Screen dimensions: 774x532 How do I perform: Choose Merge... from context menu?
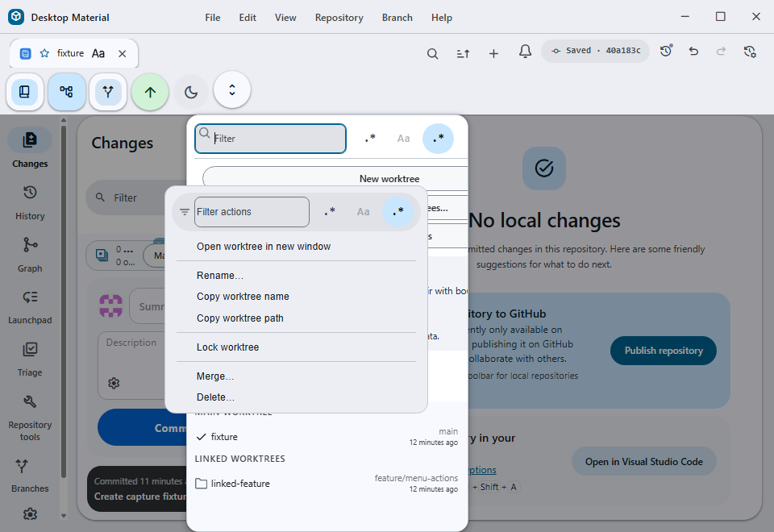[296, 376]
